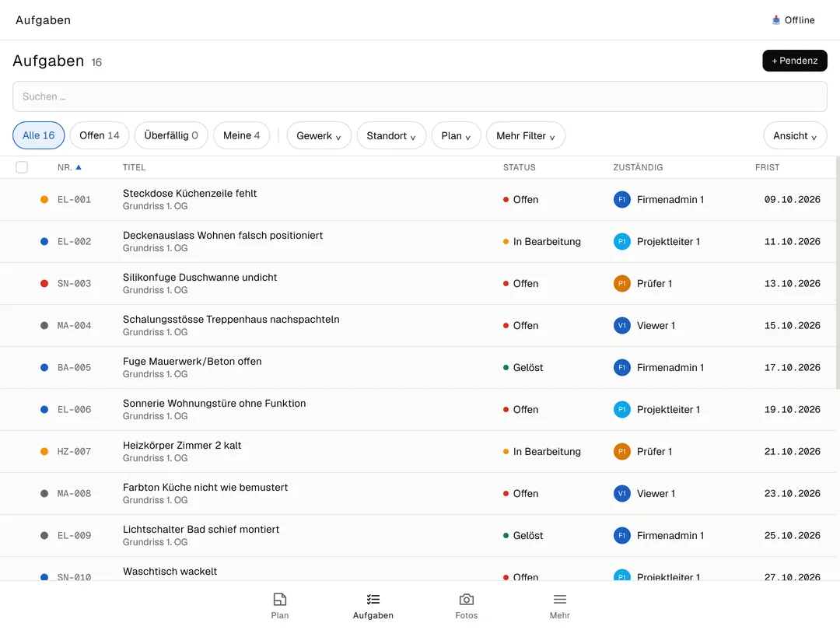Image resolution: width=840 pixels, height=630 pixels.
Task: Click Viewer 1 avatar in MA-004 row
Action: (x=622, y=326)
